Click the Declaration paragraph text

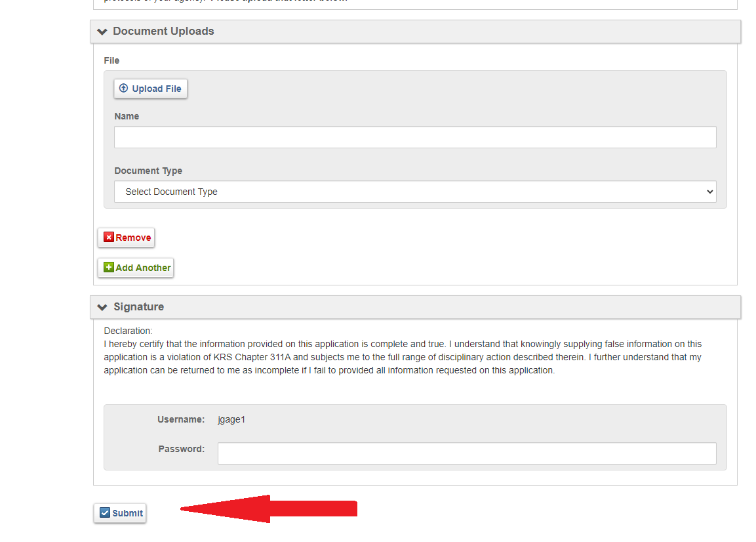point(403,357)
